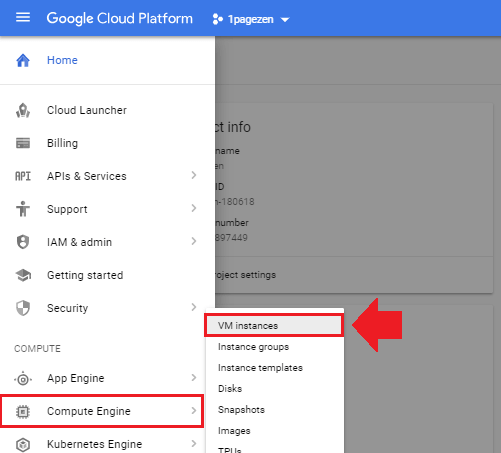Open Billing from the sidebar

[x=62, y=143]
